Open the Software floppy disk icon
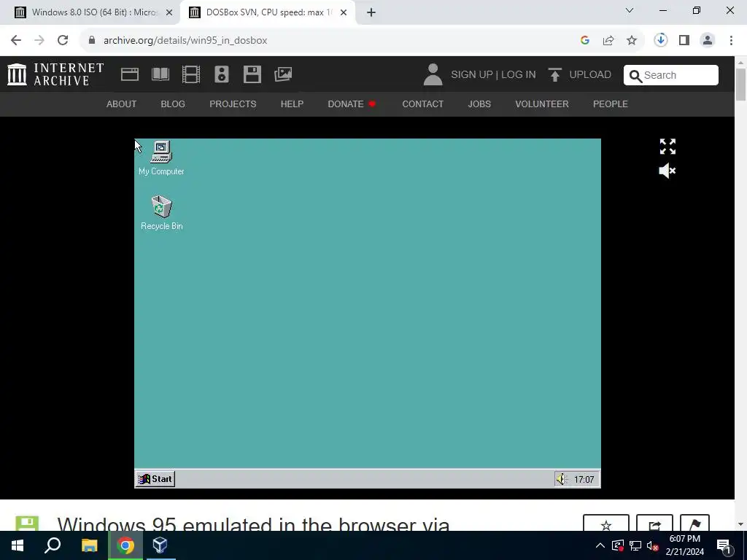The height and width of the screenshot is (560, 747). tap(252, 74)
